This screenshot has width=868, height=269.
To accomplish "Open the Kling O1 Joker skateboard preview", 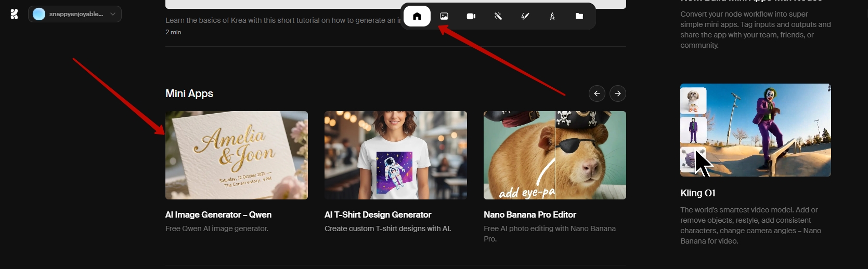I will click(768, 130).
